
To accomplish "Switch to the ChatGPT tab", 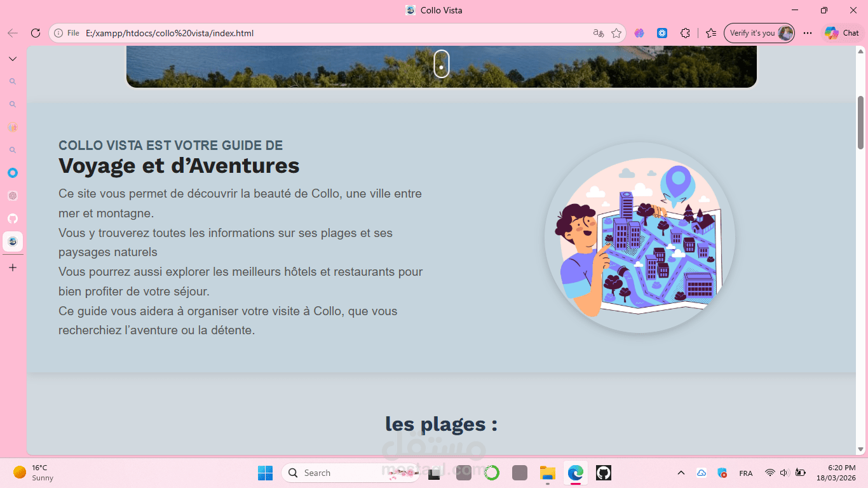I will pos(12,196).
